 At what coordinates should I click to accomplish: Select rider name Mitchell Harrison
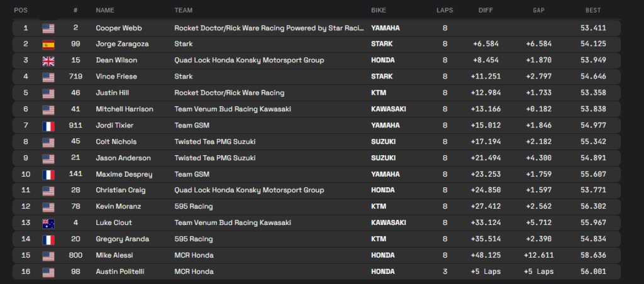point(125,109)
